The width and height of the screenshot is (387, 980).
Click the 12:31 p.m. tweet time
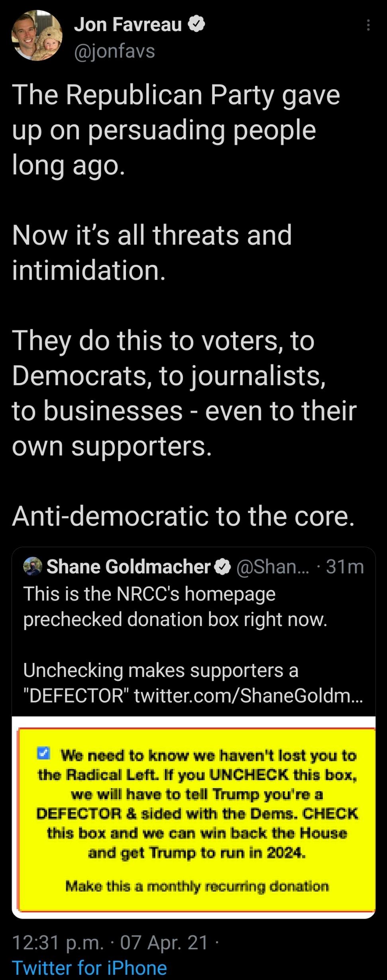[58, 943]
